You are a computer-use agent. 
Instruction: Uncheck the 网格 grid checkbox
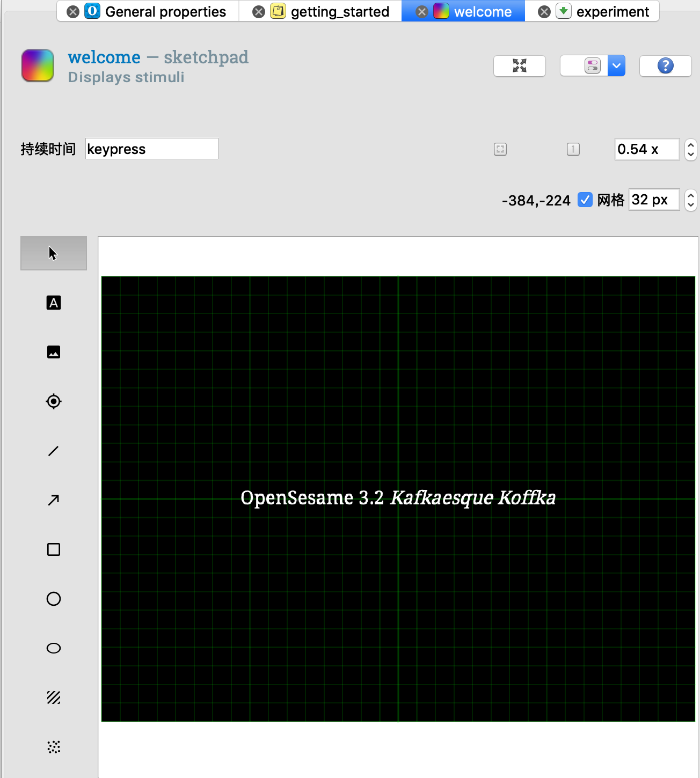585,200
